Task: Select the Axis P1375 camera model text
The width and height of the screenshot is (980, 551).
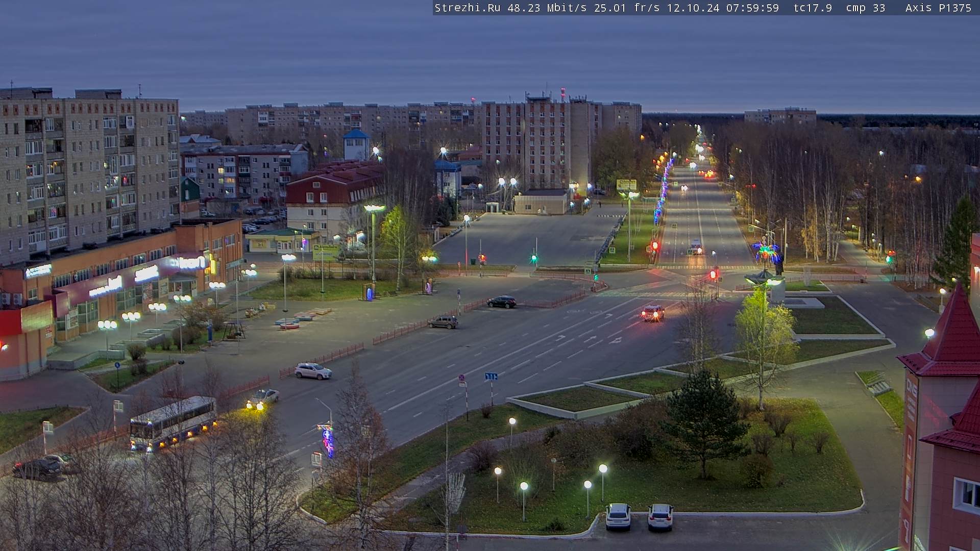Action: coord(938,8)
